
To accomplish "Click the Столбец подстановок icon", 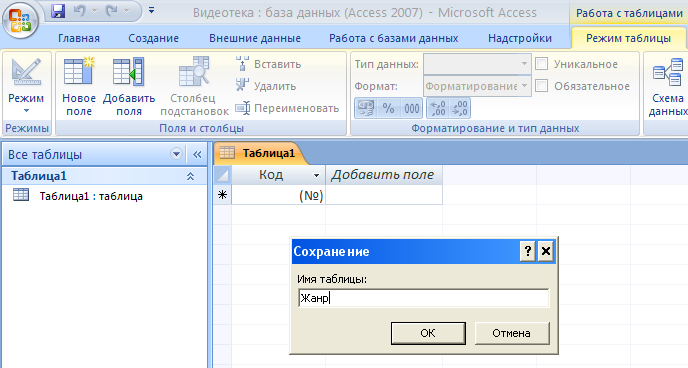I will (x=194, y=71).
